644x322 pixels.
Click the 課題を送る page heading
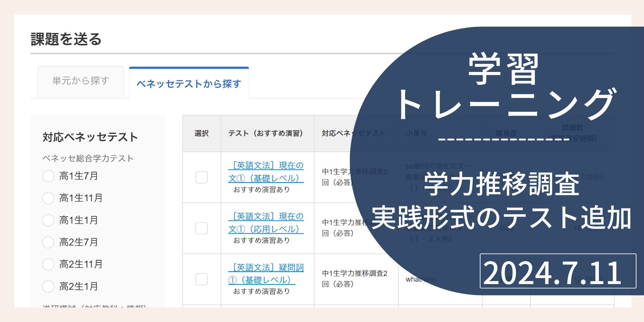pos(66,39)
